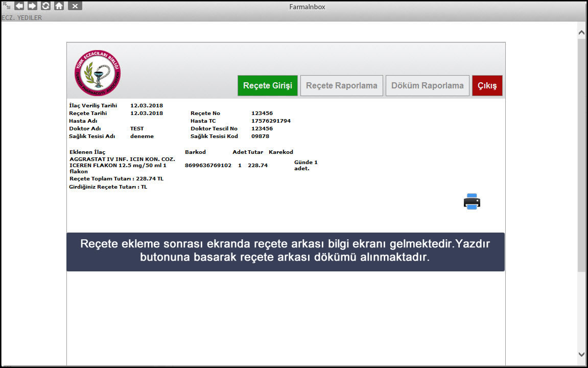Click the Eklenen İlaç column header
Viewport: 588px width, 368px height.
pos(87,152)
